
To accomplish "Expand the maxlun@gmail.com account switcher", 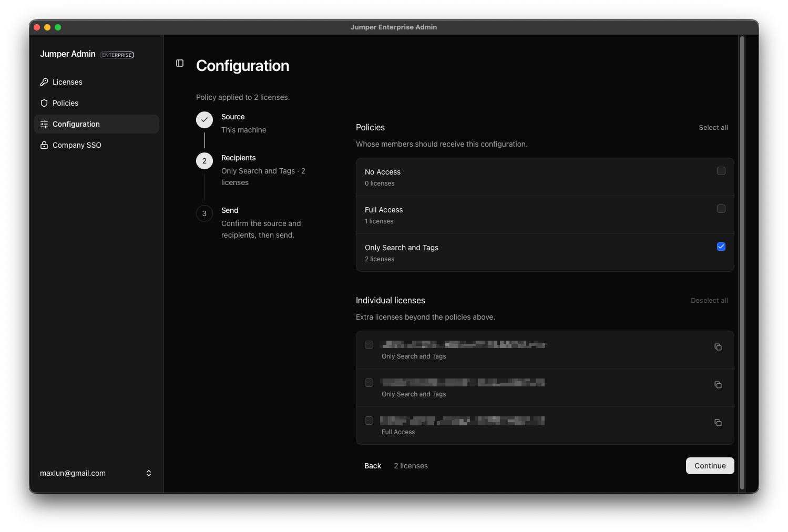I will (96, 473).
